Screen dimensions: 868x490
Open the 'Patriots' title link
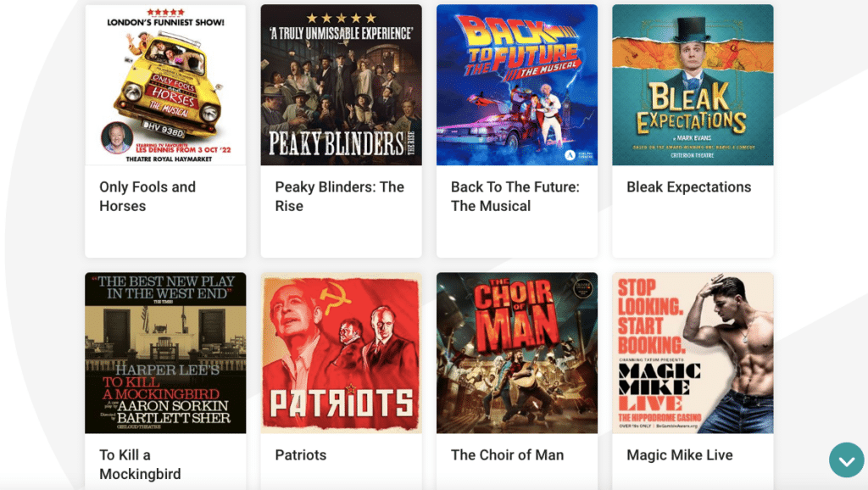(x=300, y=455)
